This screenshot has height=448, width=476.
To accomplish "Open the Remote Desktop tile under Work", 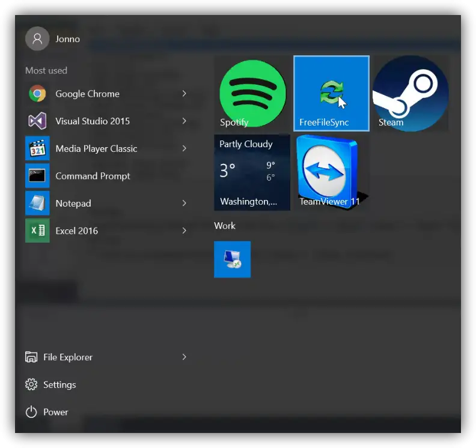I will 232,259.
